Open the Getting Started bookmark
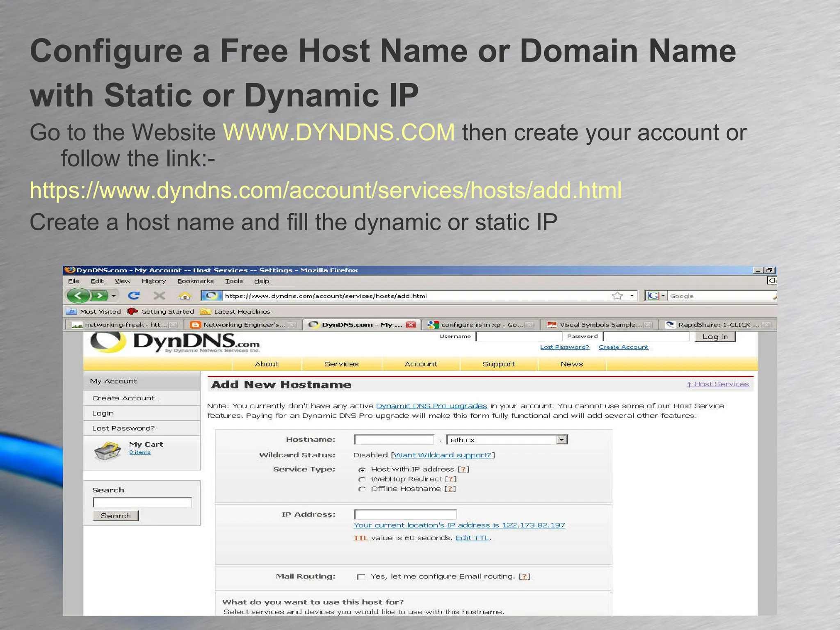840x630 pixels. pyautogui.click(x=160, y=312)
